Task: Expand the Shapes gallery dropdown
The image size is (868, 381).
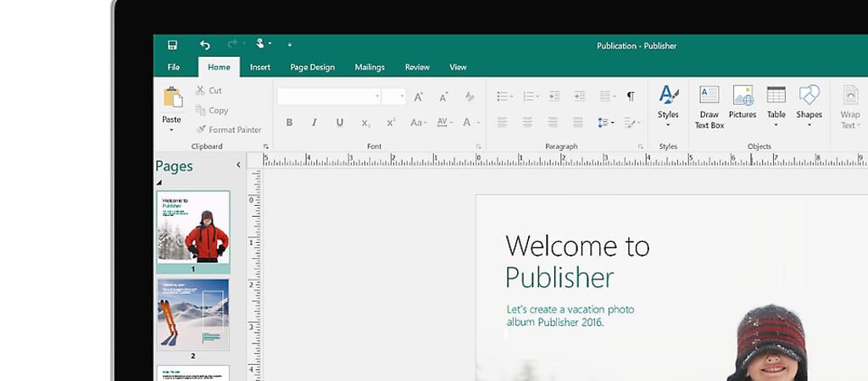Action: [x=809, y=125]
